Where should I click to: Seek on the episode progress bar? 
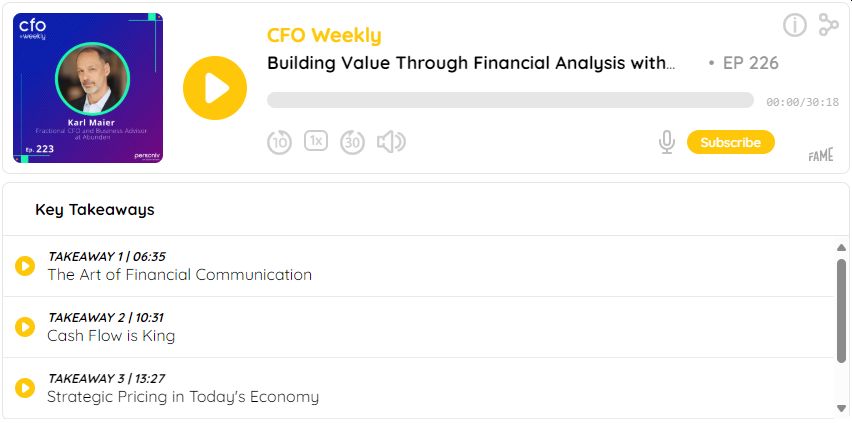pos(510,100)
